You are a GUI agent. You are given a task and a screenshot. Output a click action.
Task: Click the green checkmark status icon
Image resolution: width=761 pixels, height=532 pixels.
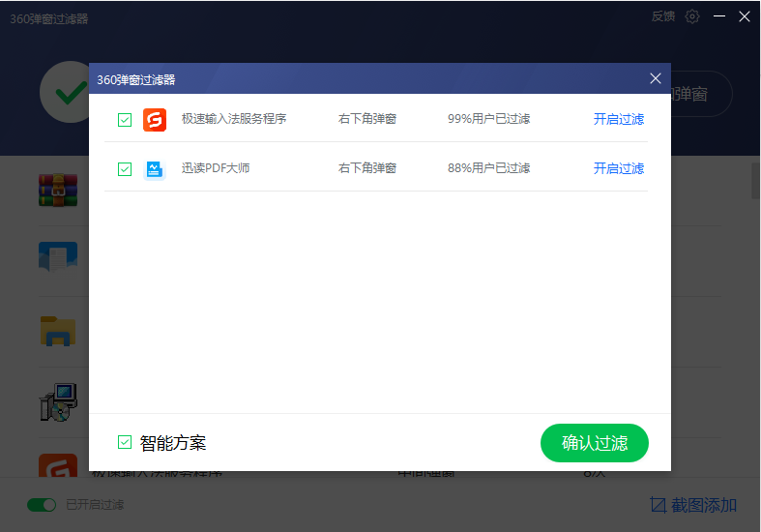68,93
